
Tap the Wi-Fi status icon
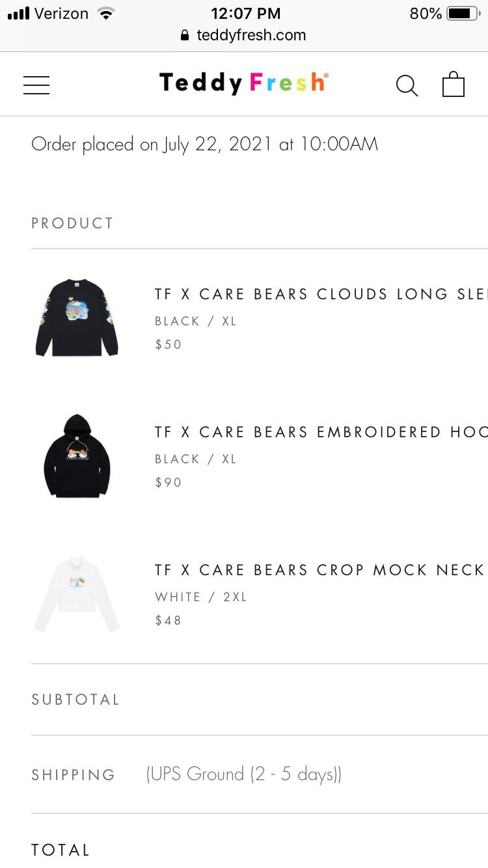pos(105,14)
